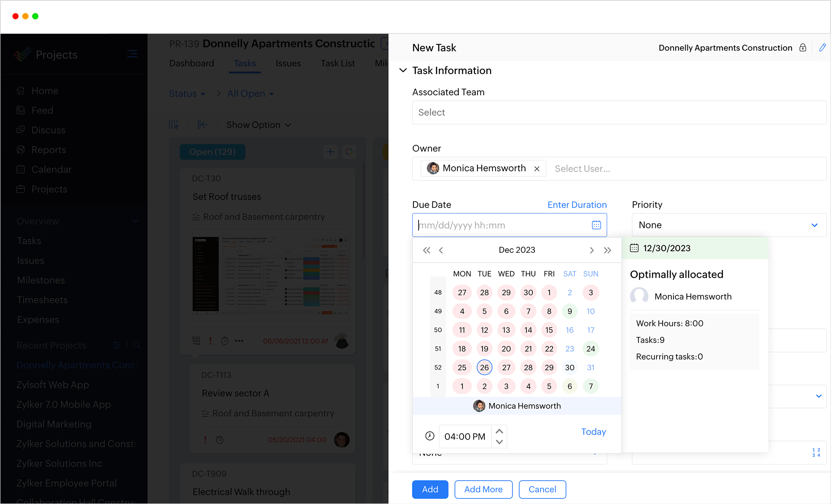Image resolution: width=831 pixels, height=504 pixels.
Task: Click Add button to create new task
Action: [430, 489]
